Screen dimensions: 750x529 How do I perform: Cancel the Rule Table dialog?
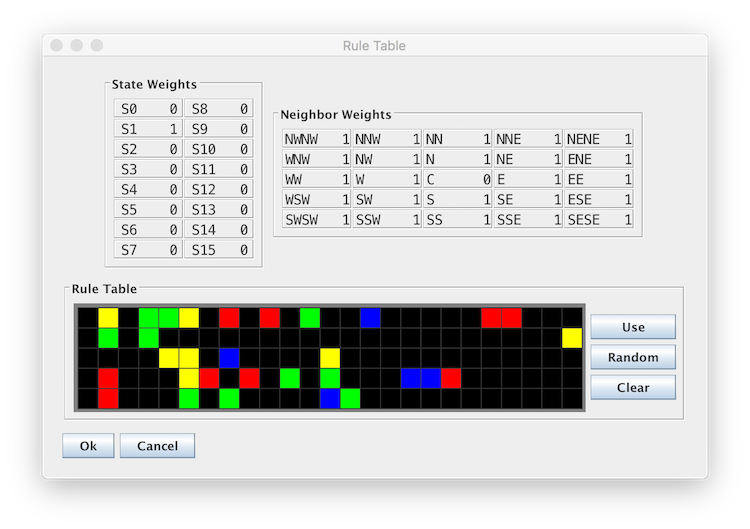click(157, 445)
